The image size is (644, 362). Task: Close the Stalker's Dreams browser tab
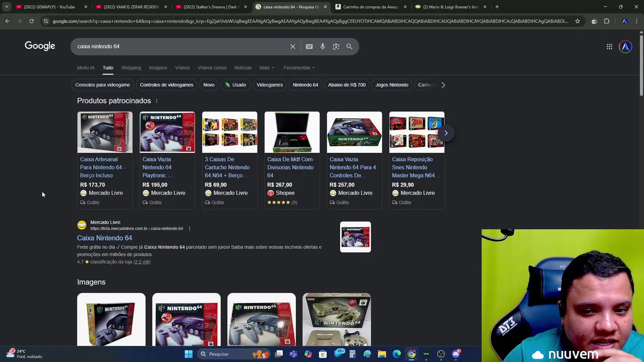(x=246, y=7)
